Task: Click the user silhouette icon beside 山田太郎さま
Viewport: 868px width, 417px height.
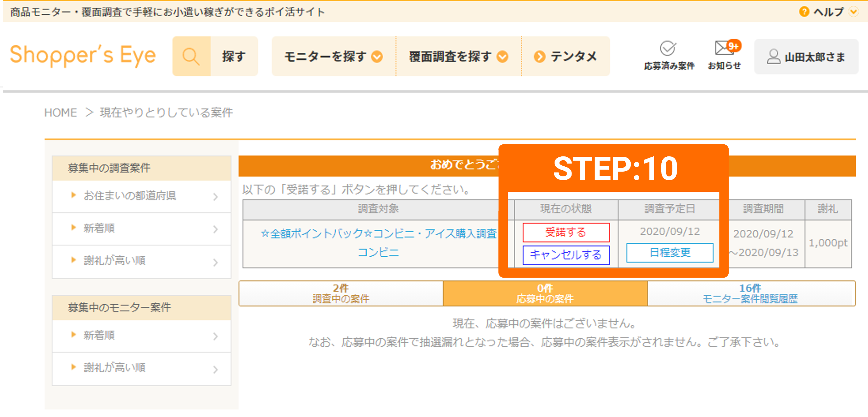Action: click(x=773, y=57)
